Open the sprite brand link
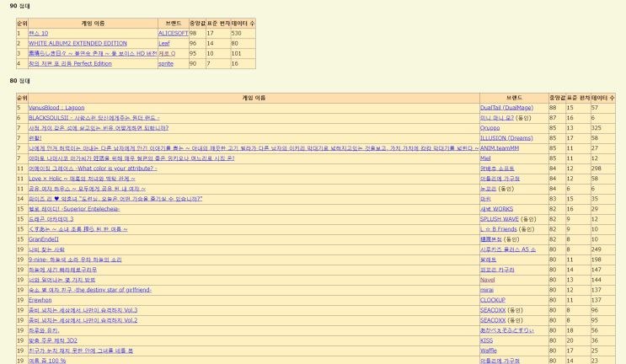The height and width of the screenshot is (364, 626). click(x=166, y=63)
